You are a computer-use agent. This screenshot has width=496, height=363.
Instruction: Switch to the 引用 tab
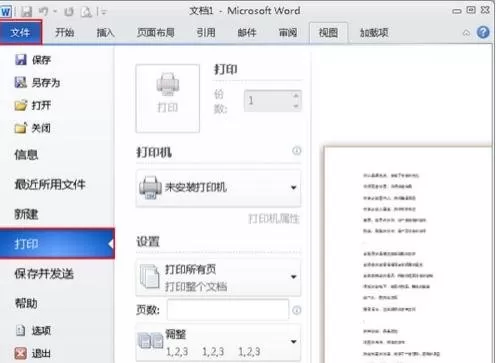pyautogui.click(x=206, y=32)
